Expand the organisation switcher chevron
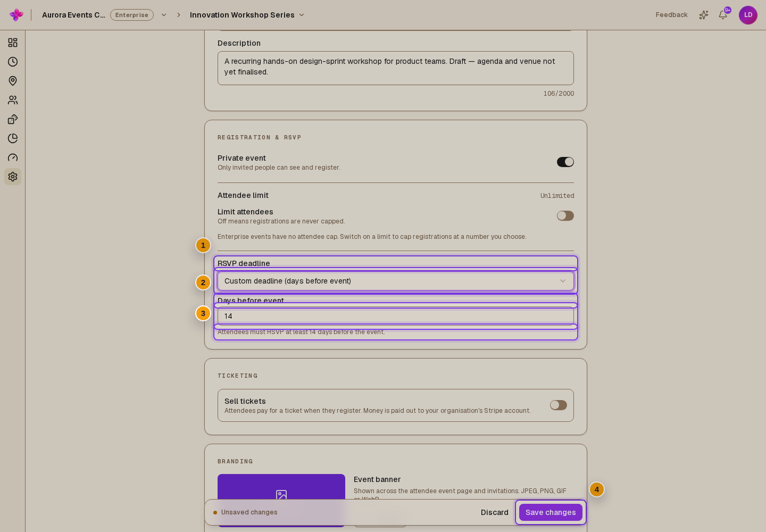Viewport: 766px width, 532px height. pos(164,15)
